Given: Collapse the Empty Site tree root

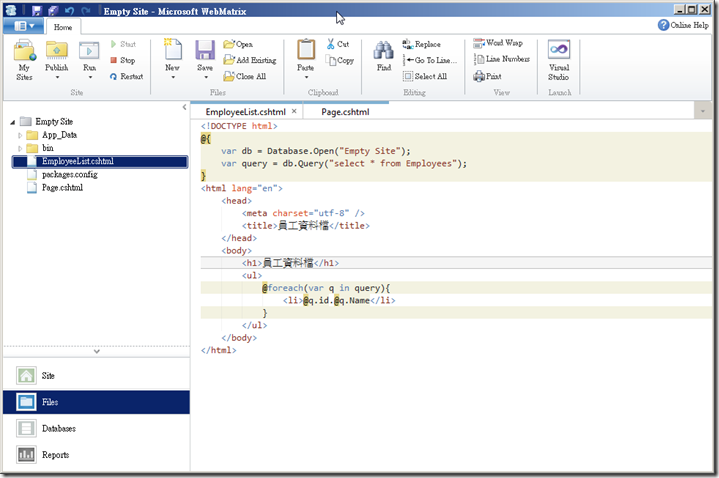Looking at the screenshot, I should point(13,122).
